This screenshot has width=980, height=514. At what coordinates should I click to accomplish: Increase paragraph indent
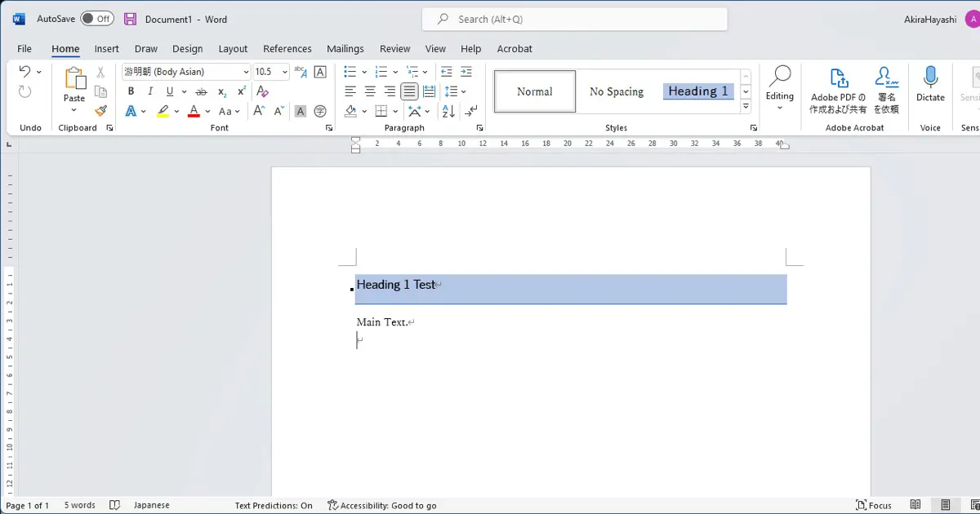point(466,72)
